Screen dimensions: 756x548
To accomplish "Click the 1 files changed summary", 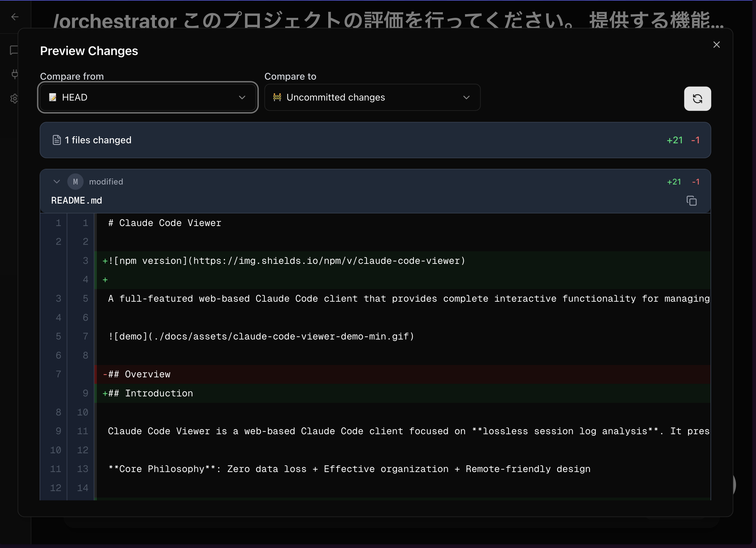I will [x=98, y=140].
